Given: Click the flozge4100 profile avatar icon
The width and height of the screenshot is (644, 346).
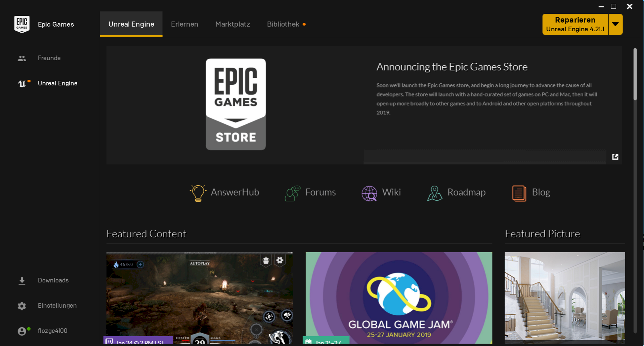Looking at the screenshot, I should coord(22,331).
